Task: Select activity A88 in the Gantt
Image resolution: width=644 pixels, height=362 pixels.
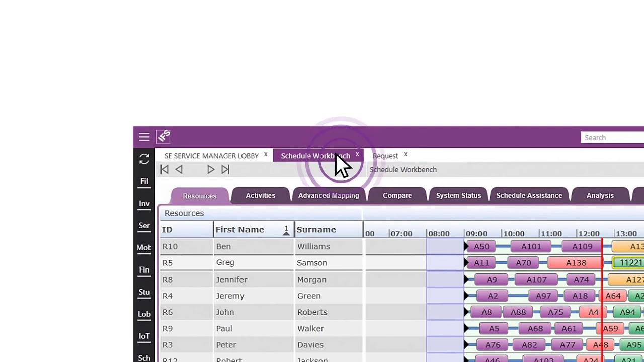Action: coord(518,312)
